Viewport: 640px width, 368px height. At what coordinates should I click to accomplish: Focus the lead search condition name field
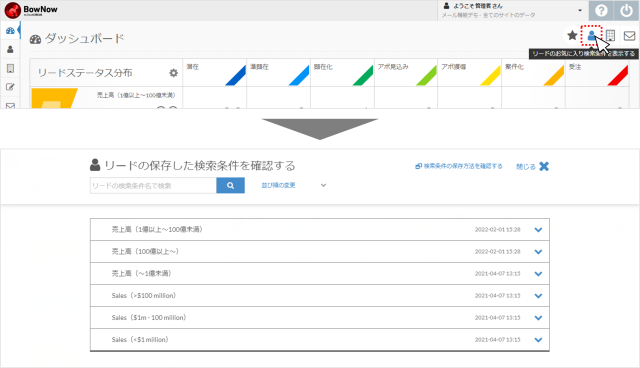pyautogui.click(x=153, y=185)
